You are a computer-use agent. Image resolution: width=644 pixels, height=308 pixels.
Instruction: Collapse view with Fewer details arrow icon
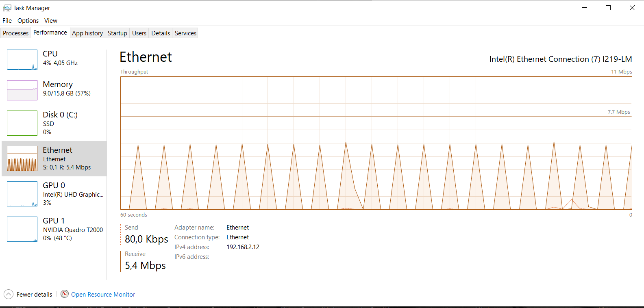coord(9,294)
